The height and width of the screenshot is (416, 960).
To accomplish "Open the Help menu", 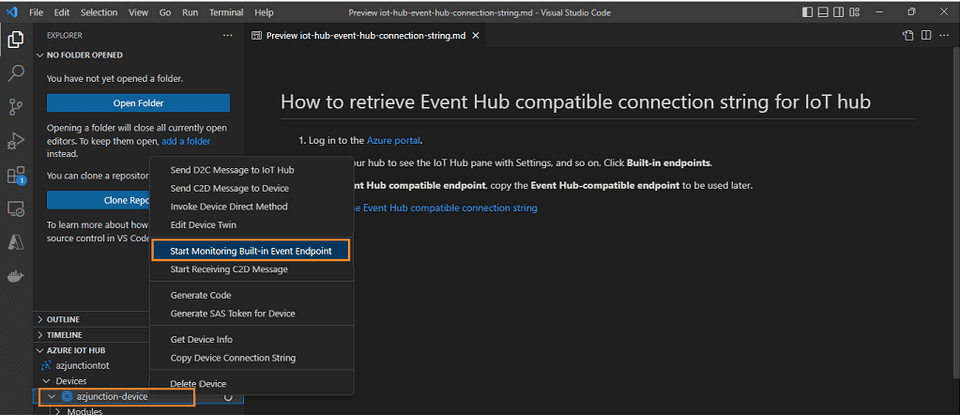I will 264,12.
